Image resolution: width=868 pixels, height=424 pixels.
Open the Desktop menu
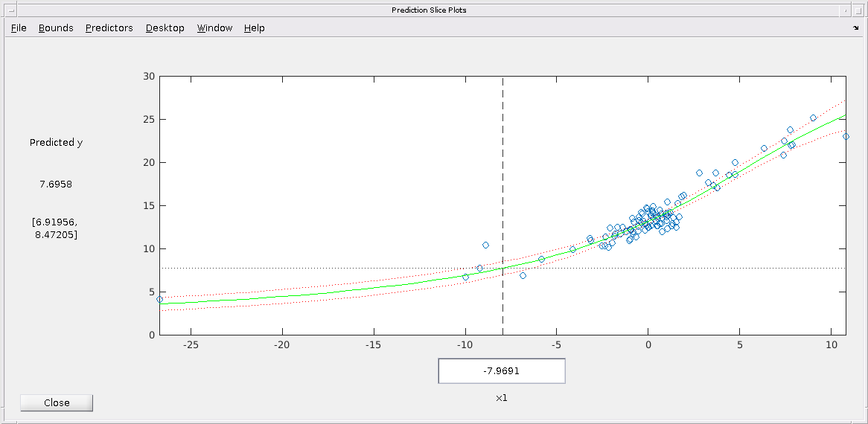(x=165, y=28)
